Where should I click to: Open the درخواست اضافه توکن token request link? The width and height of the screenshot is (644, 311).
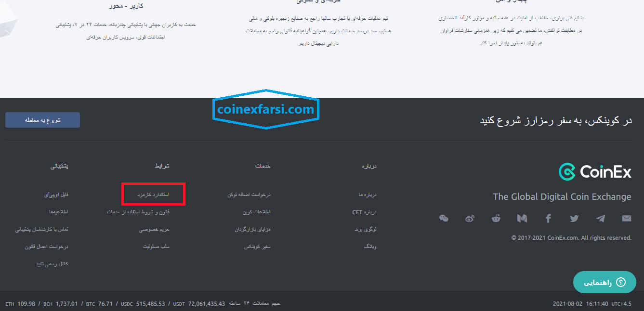coord(249,194)
